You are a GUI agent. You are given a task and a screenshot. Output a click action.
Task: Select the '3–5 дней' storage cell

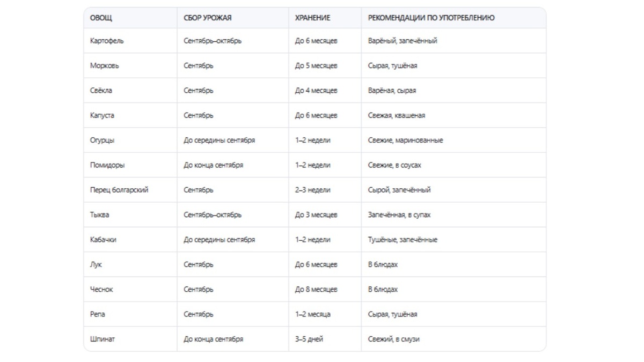(x=309, y=339)
